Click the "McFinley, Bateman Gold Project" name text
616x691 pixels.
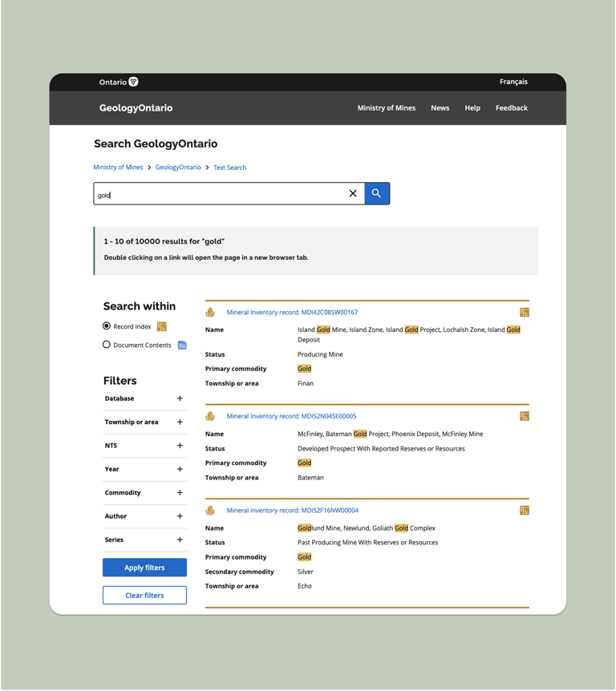(342, 434)
